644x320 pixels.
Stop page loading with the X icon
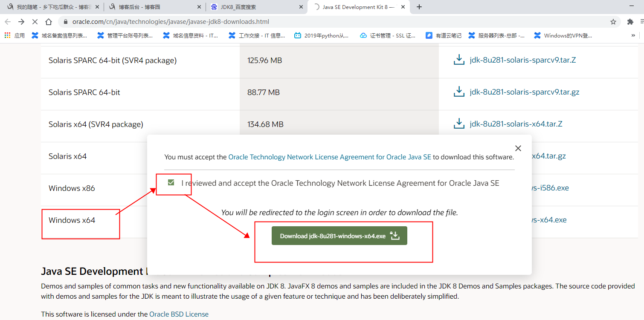point(35,22)
